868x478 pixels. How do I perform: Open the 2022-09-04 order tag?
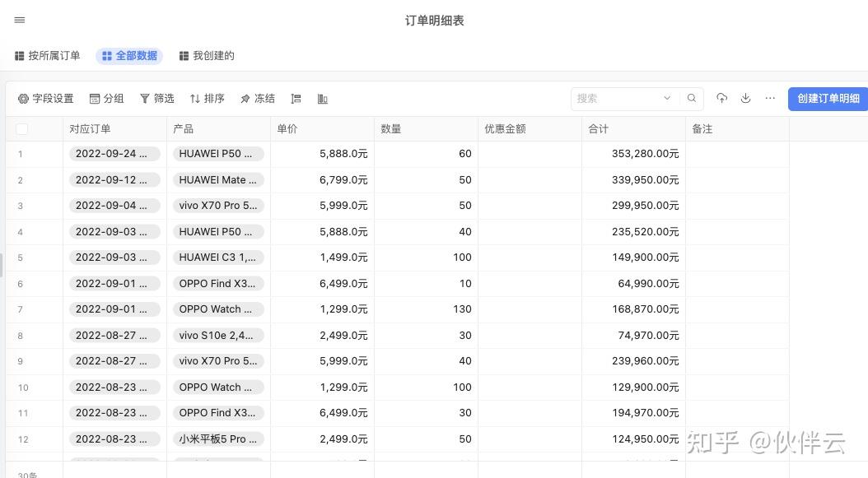[114, 205]
